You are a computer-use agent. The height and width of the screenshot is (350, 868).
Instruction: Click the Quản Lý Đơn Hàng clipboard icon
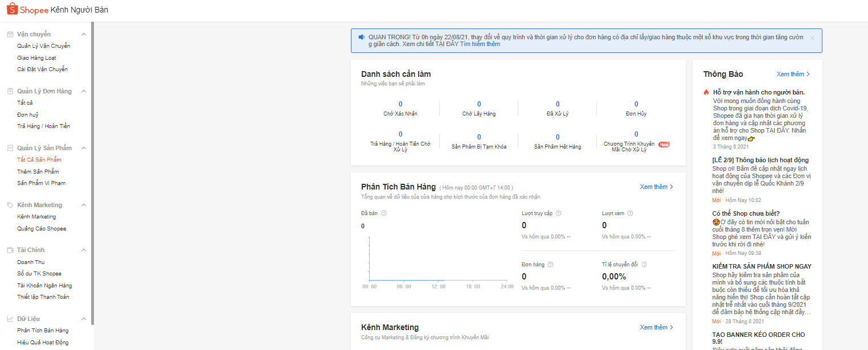click(x=10, y=91)
